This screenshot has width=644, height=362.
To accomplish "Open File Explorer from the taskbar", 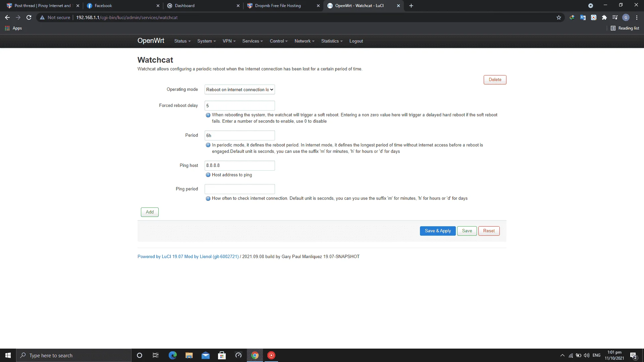I will point(189,355).
